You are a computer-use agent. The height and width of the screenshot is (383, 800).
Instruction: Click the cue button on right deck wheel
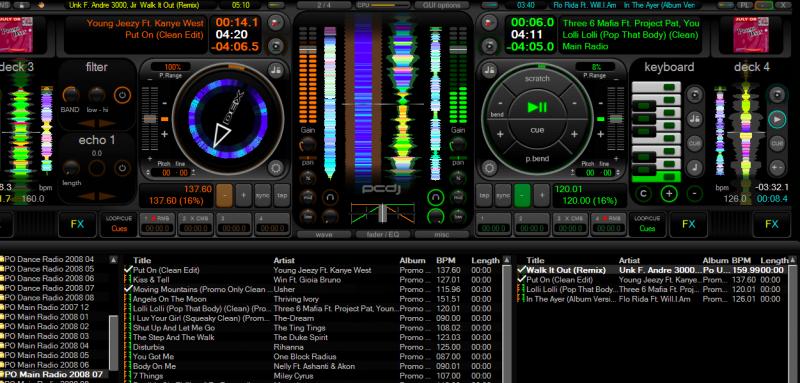537,131
